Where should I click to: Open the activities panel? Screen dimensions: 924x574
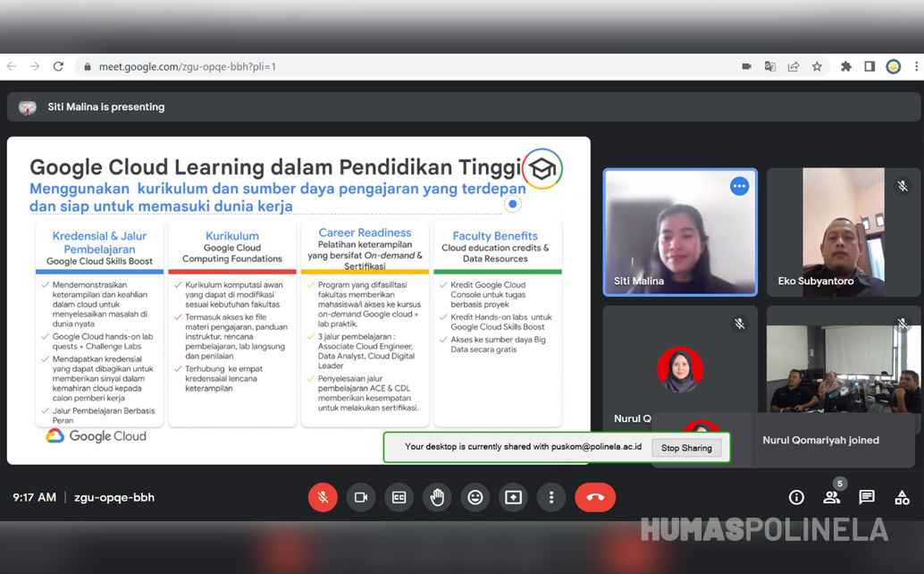coord(902,497)
